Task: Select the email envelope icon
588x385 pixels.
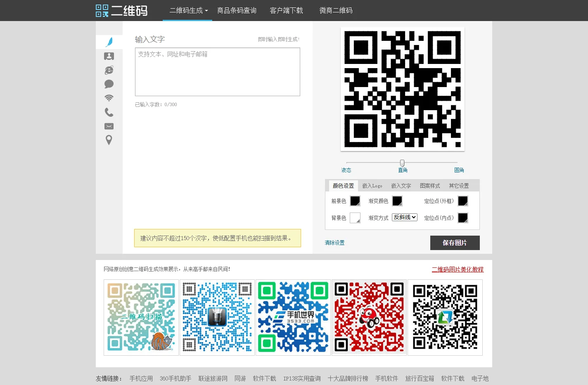Action: point(109,126)
